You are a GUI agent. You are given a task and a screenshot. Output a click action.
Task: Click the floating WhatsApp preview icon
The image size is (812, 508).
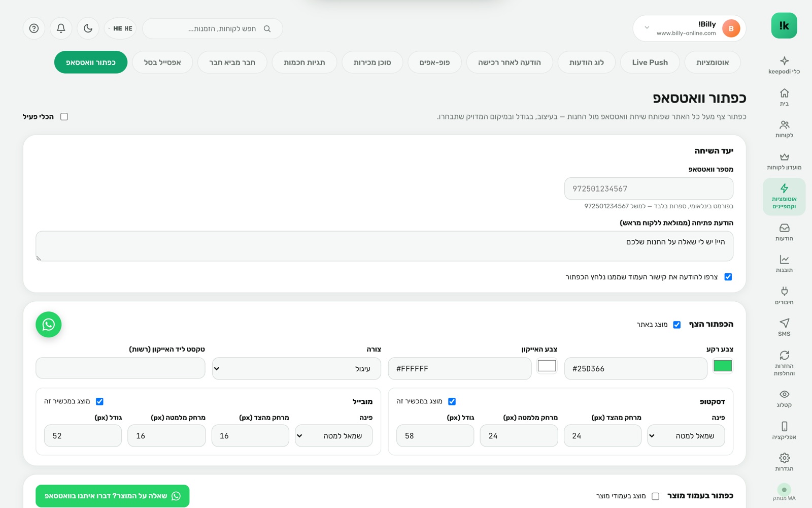[x=49, y=325]
